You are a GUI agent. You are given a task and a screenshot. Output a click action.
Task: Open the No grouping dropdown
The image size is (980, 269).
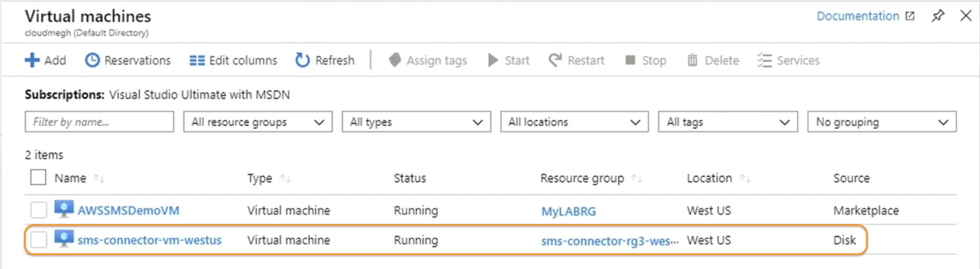882,122
